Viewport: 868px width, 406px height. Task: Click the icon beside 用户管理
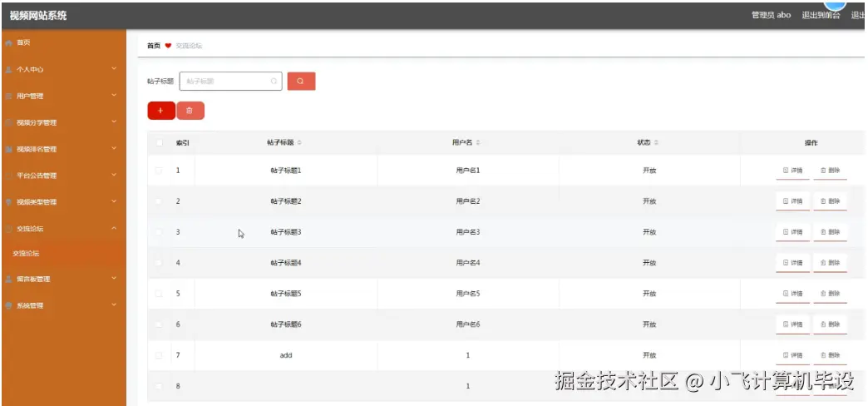[8, 96]
